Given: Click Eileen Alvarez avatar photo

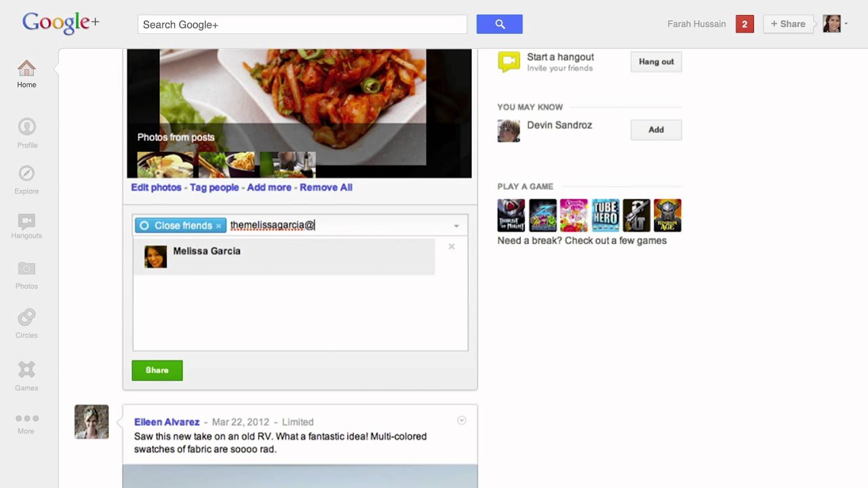Looking at the screenshot, I should click(x=92, y=422).
